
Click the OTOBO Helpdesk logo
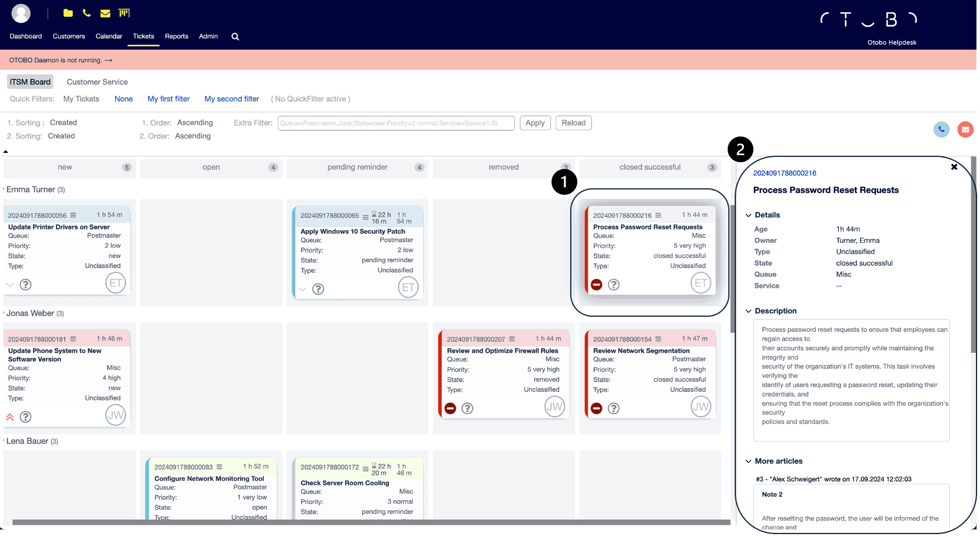[869, 27]
